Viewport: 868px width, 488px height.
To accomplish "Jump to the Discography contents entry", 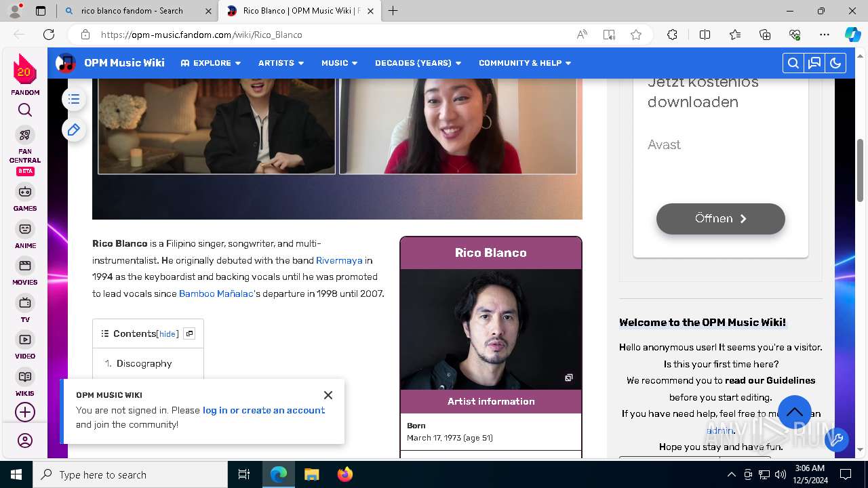I will click(144, 363).
